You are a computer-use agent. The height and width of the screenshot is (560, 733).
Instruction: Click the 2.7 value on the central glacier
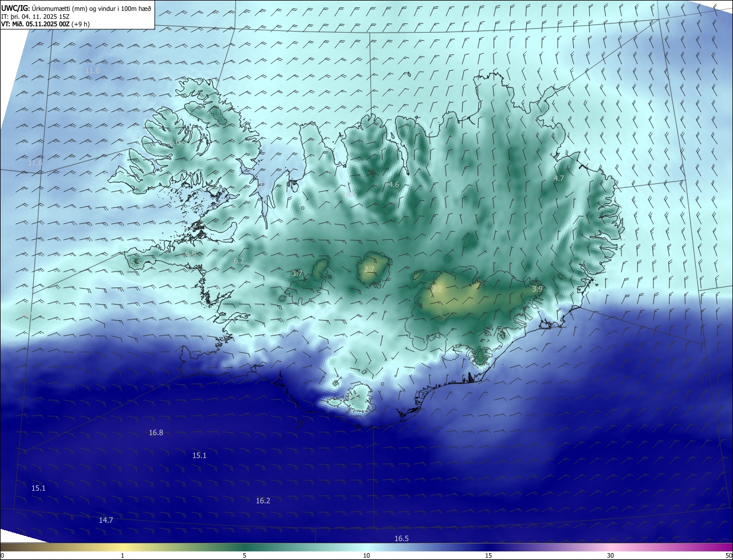(x=369, y=270)
